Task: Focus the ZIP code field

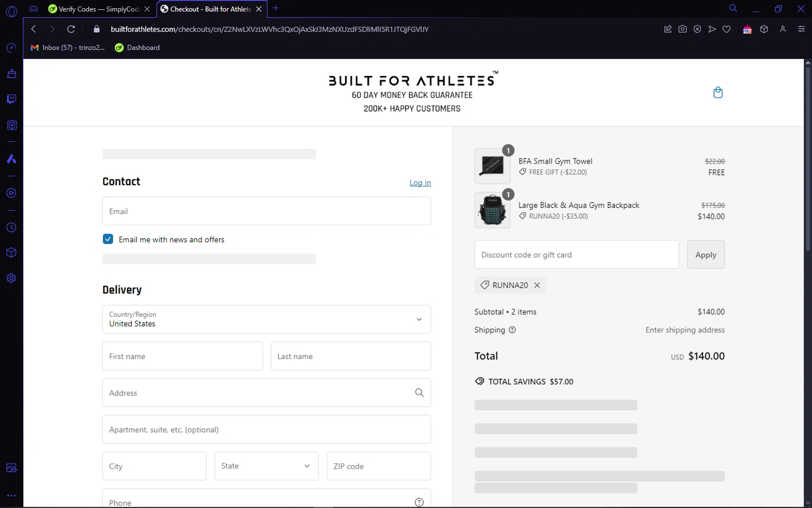Action: click(379, 466)
